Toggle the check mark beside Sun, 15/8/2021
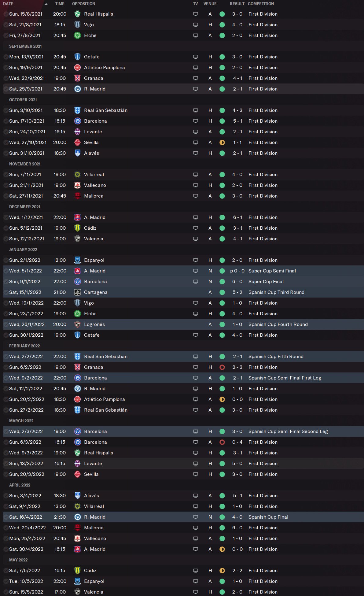 (x=6, y=14)
